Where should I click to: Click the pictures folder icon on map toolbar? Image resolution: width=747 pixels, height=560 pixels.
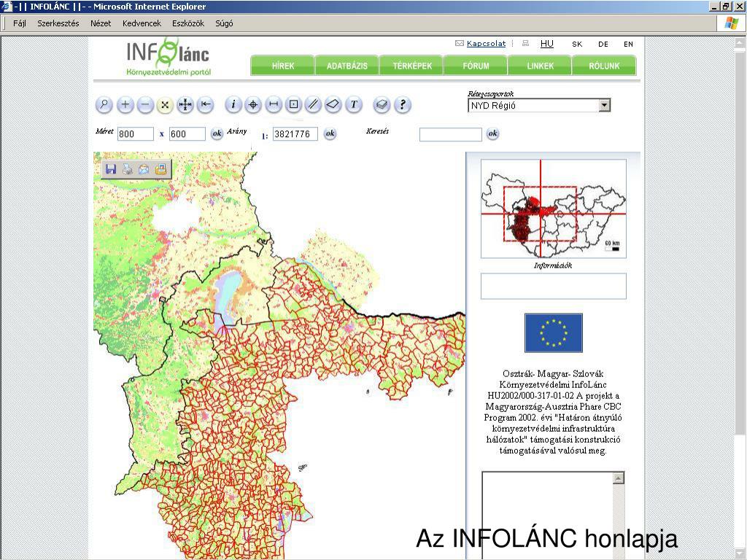(160, 169)
